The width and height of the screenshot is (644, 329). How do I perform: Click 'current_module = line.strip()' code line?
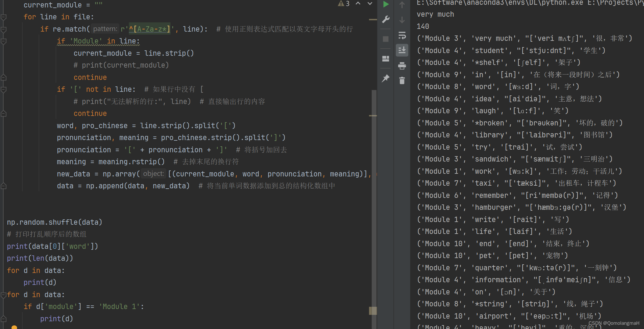pyautogui.click(x=134, y=53)
